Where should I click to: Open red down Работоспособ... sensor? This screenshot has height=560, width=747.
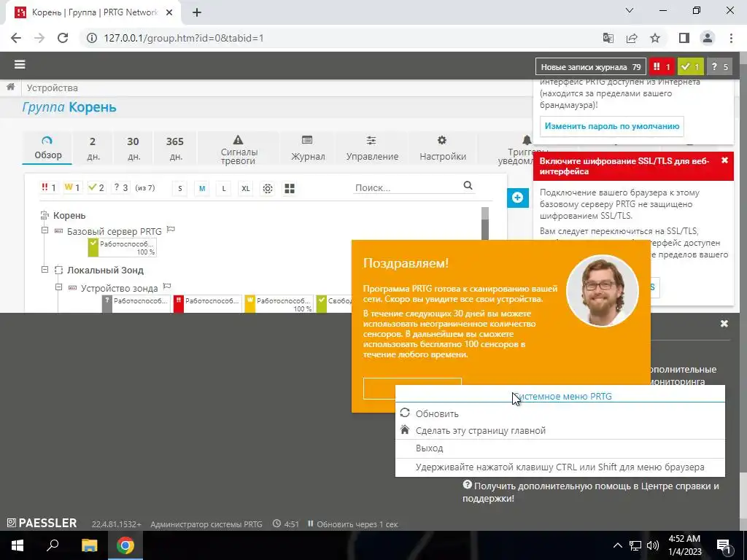coord(207,304)
